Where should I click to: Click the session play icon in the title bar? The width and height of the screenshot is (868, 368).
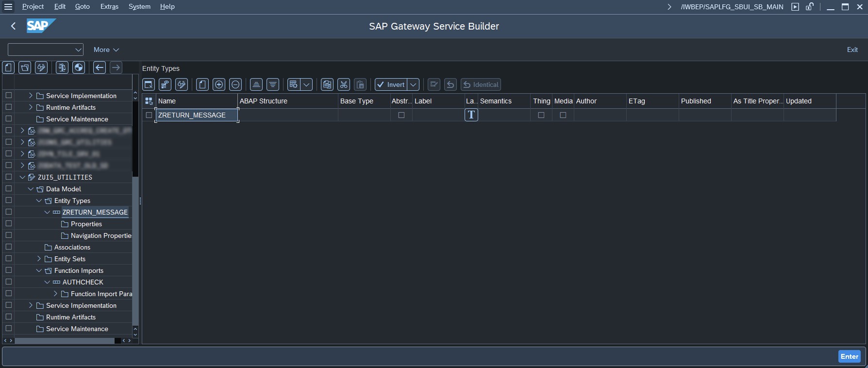tap(795, 7)
